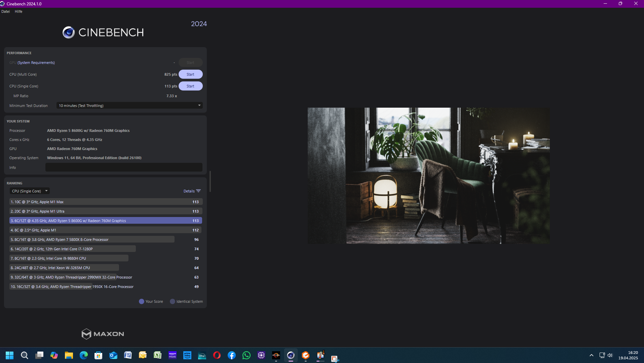The image size is (644, 363).
Task: Open the orange hexagon app taskbar icon
Action: [x=306, y=355]
